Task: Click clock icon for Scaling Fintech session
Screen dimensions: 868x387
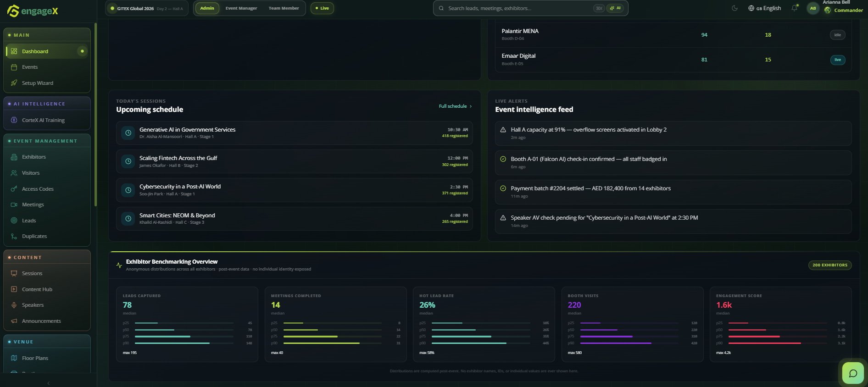Action: tap(128, 161)
